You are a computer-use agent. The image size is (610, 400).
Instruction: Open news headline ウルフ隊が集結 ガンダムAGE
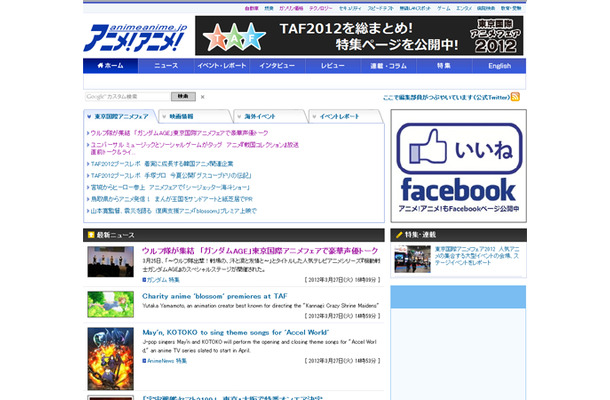pyautogui.click(x=260, y=251)
